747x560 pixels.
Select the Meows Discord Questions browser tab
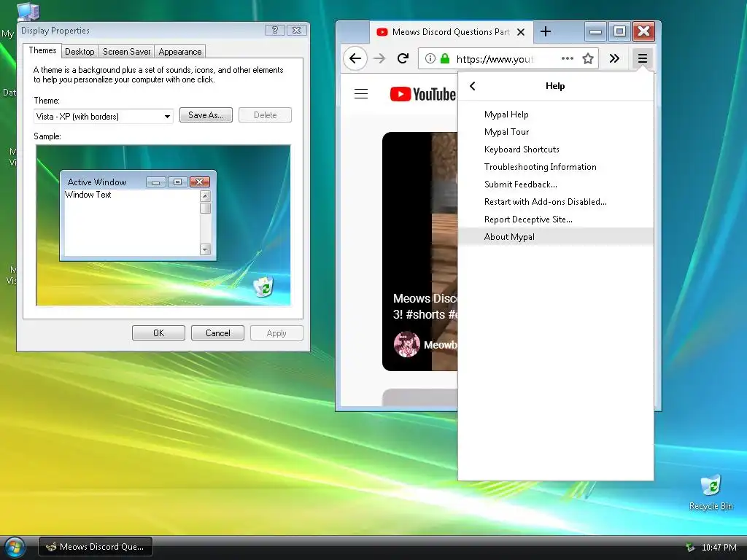451,32
